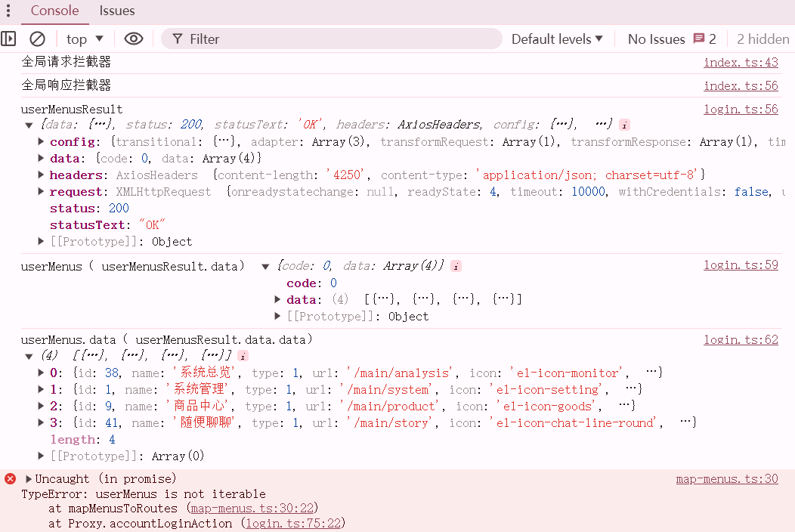
Task: Open the map-menus.ts:30 link on error row
Action: 727,479
